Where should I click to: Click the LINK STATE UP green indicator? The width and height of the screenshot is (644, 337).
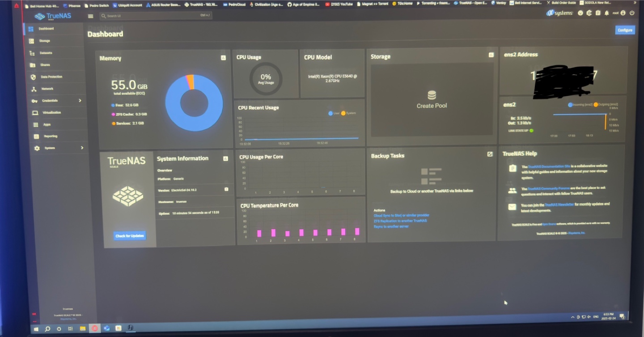coord(531,131)
